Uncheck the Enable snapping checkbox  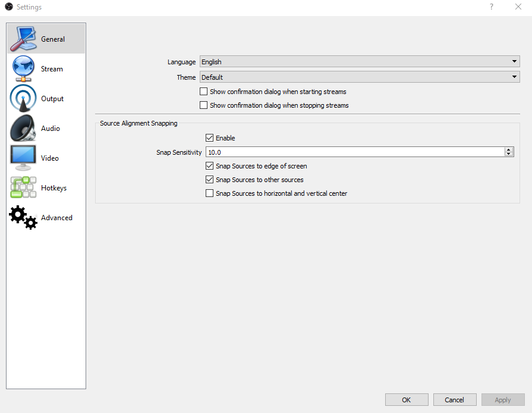[x=210, y=137]
